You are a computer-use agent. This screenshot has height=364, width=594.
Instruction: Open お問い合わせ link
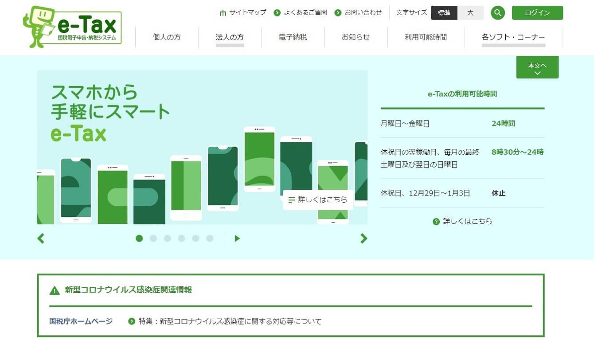363,12
